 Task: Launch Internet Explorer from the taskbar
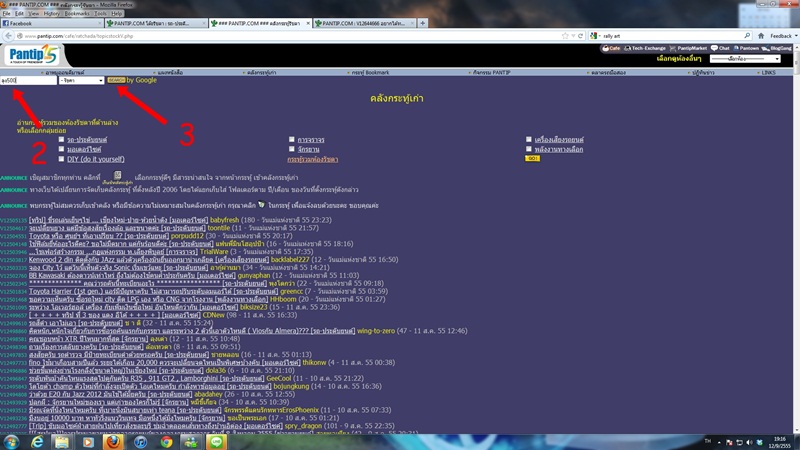(x=37, y=442)
